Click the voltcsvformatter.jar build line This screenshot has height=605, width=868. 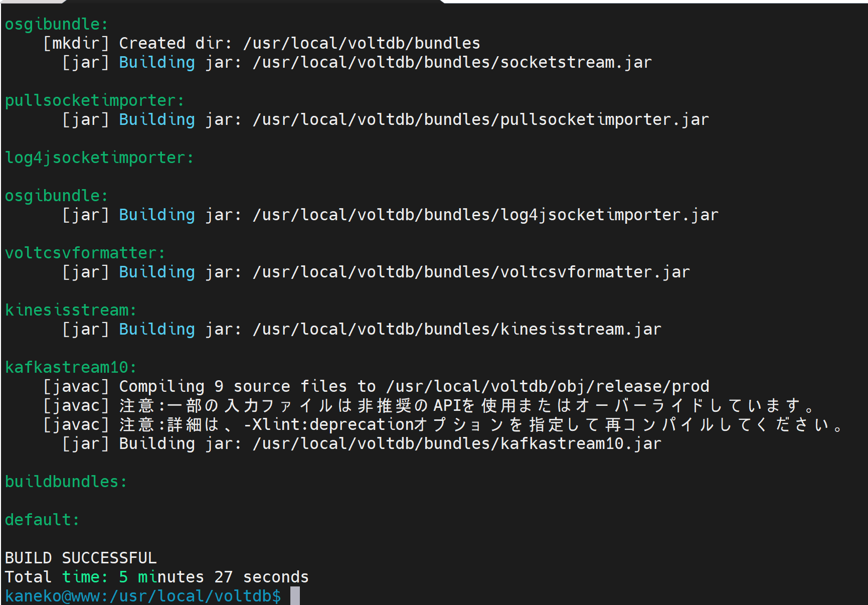click(376, 272)
